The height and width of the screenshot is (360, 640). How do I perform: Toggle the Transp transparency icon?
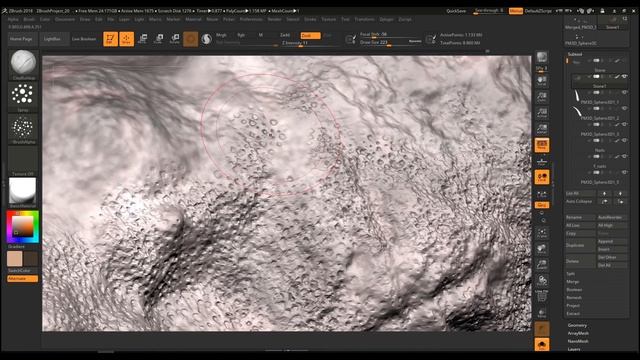pyautogui.click(x=542, y=313)
